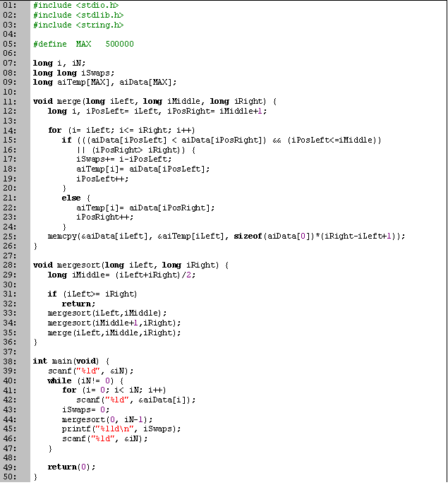Click the 'else {' line
The width and height of the screenshot is (448, 497).
(x=76, y=198)
